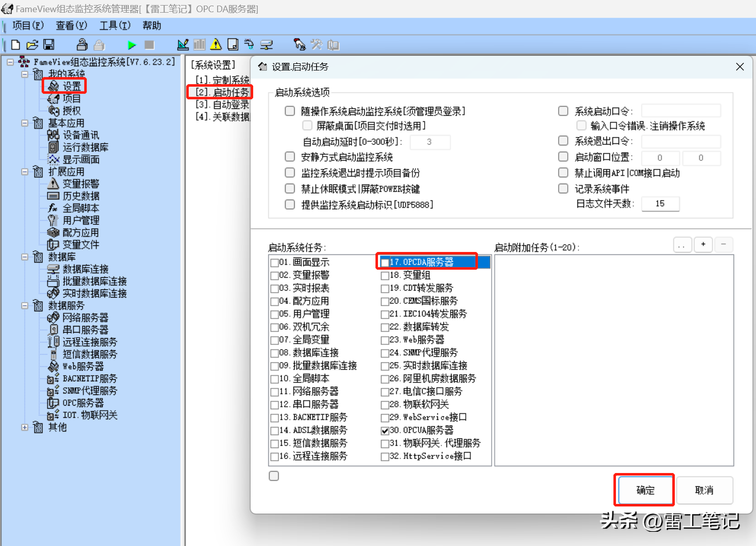756x546 pixels.
Task: Click the 日志文件天数 input field
Action: tap(660, 204)
